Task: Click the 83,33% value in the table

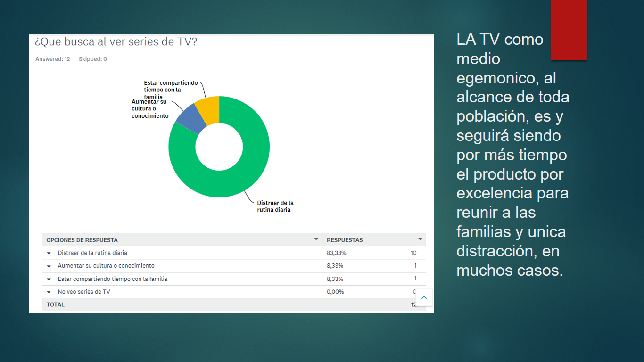Action: click(x=336, y=253)
